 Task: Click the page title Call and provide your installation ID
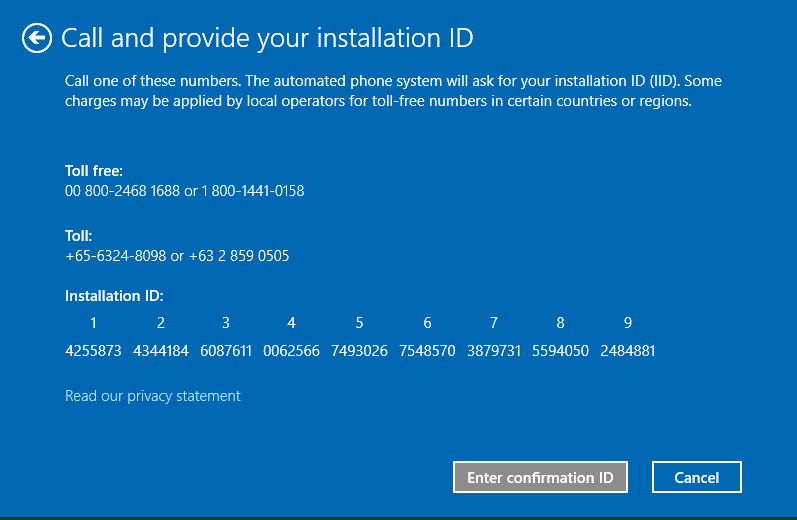point(267,38)
